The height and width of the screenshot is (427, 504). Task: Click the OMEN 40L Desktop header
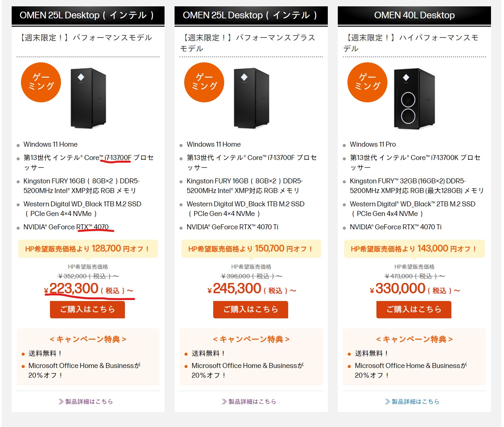point(414,15)
